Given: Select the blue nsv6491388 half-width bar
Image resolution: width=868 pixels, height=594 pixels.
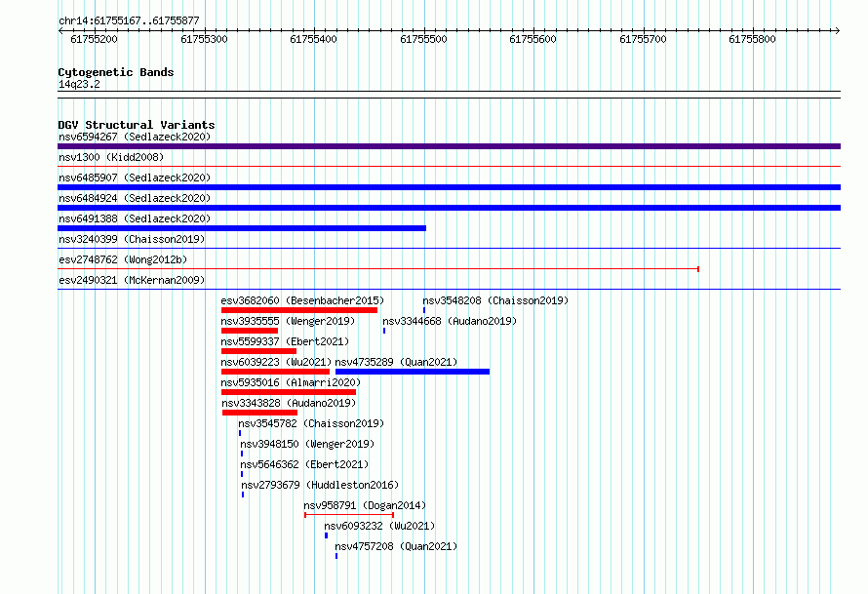Looking at the screenshot, I should click(242, 228).
